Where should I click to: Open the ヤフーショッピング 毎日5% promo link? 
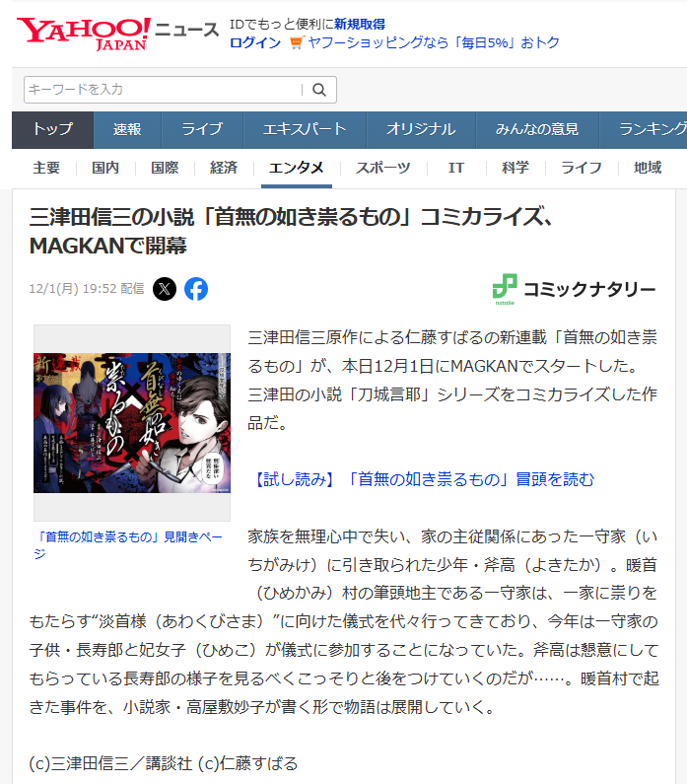[x=433, y=43]
